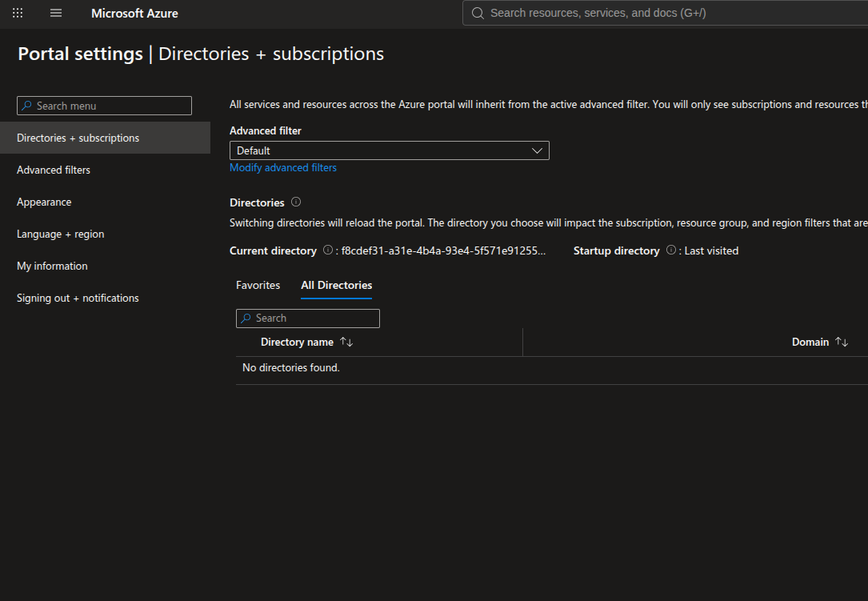Image resolution: width=868 pixels, height=601 pixels.
Task: Expand the Advanced filter Default dropdown
Action: (389, 150)
